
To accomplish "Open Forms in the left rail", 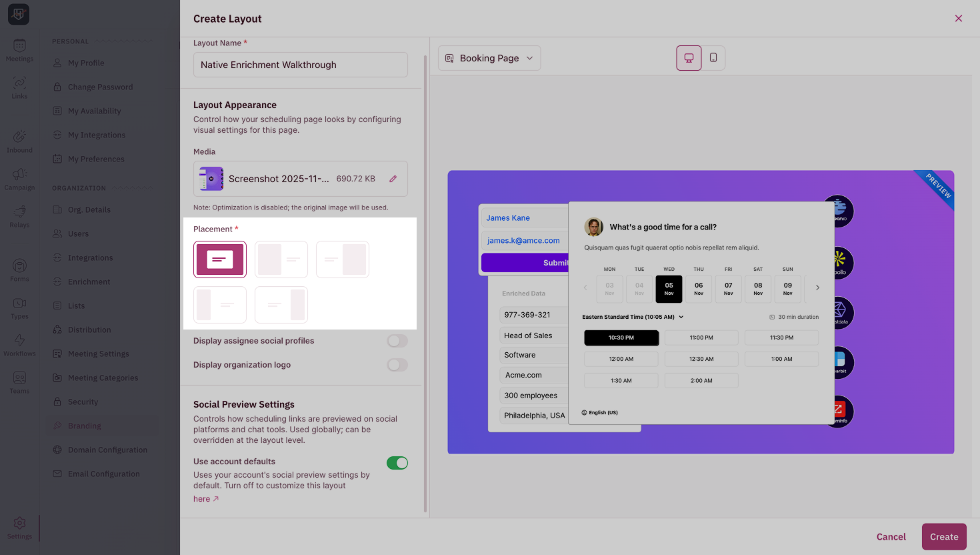I will pyautogui.click(x=19, y=270).
